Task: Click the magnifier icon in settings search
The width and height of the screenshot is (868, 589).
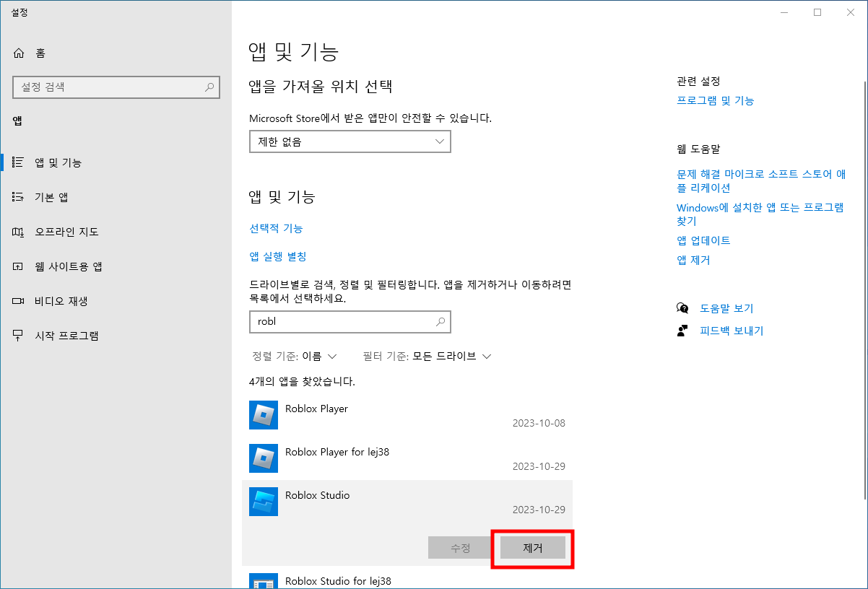Action: [x=209, y=87]
